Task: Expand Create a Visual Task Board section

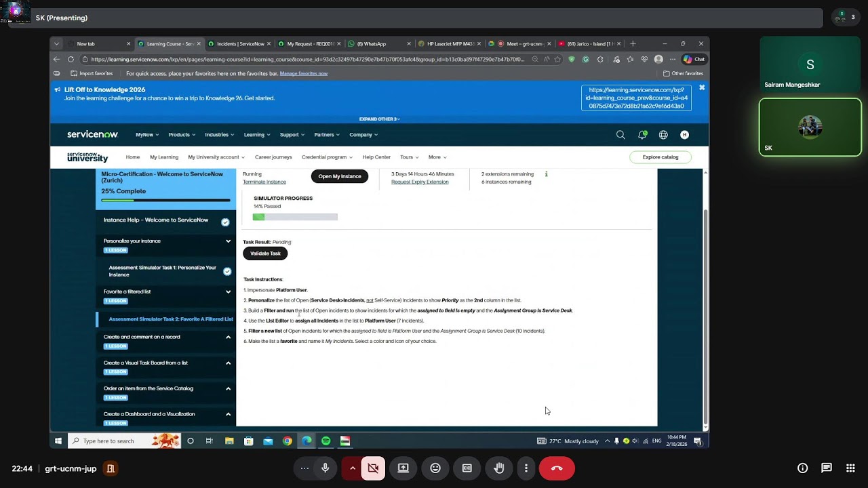Action: (228, 363)
